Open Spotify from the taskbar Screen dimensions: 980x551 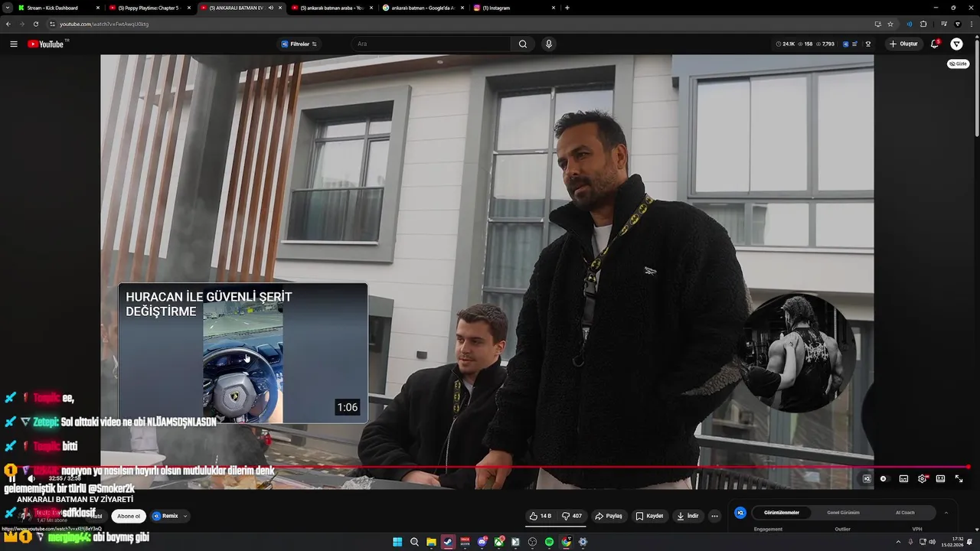point(549,542)
